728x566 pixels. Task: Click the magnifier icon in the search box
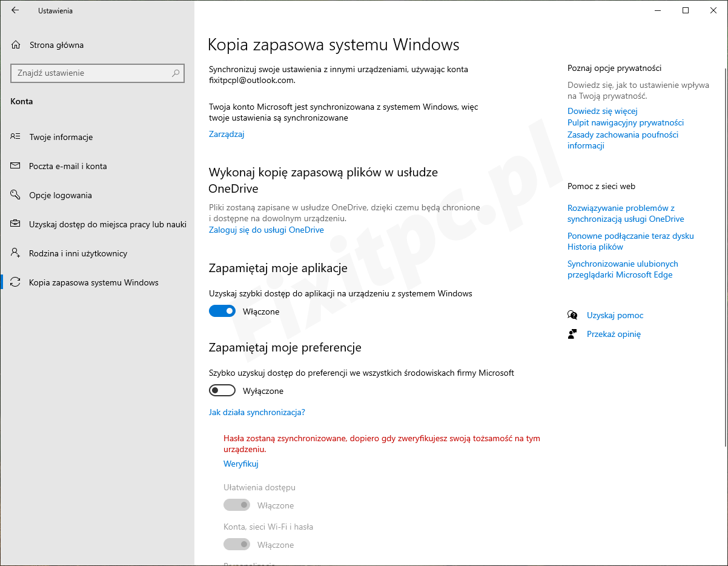coord(176,73)
